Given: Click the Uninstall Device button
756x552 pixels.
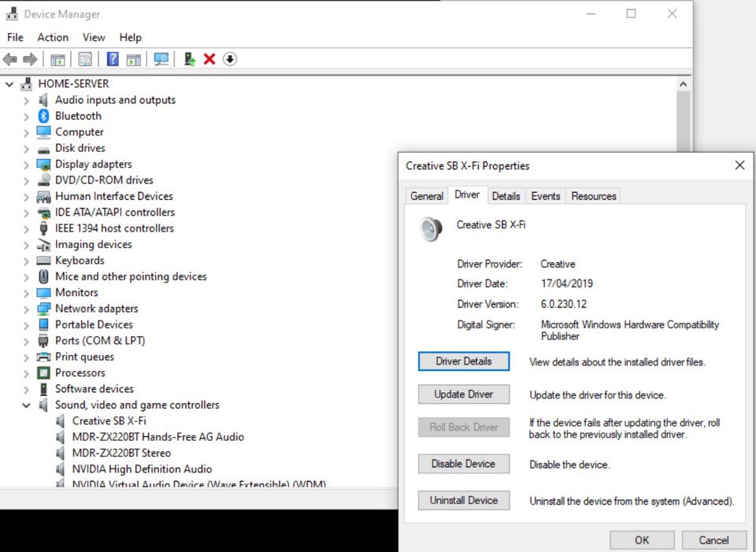Looking at the screenshot, I should 463,500.
